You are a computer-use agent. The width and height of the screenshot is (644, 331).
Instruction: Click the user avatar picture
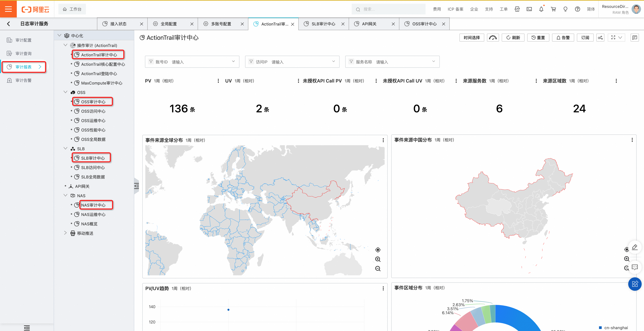(636, 9)
